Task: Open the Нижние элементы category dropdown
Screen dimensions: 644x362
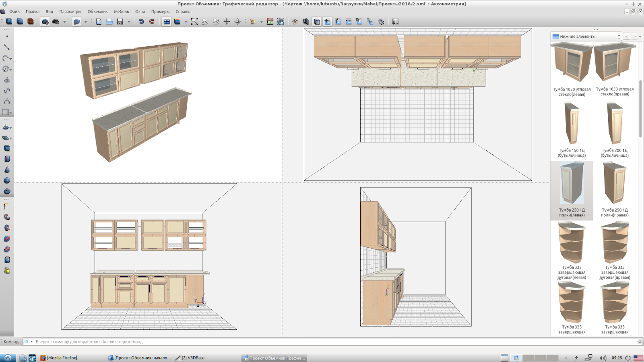Action: (x=586, y=37)
